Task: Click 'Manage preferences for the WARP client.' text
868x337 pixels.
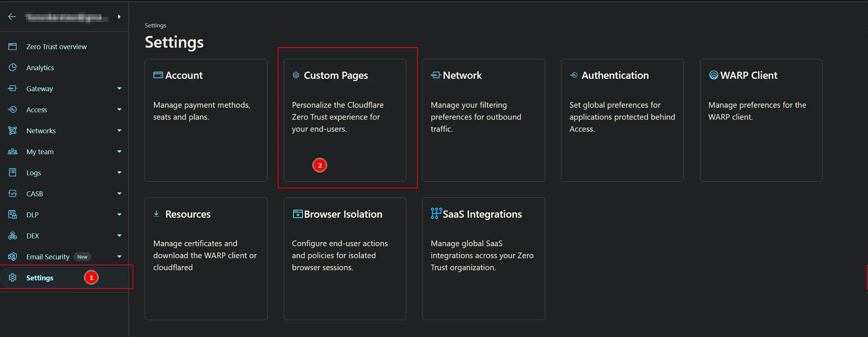Action: point(757,111)
